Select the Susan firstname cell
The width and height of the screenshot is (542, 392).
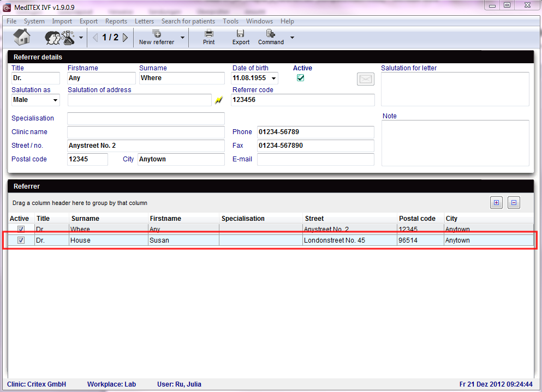pyautogui.click(x=183, y=240)
